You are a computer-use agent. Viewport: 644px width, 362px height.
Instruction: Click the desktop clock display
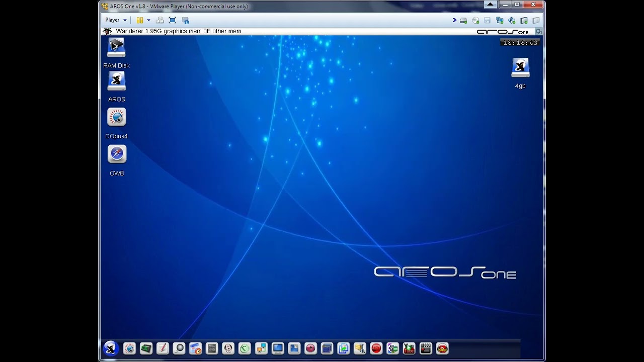[520, 43]
